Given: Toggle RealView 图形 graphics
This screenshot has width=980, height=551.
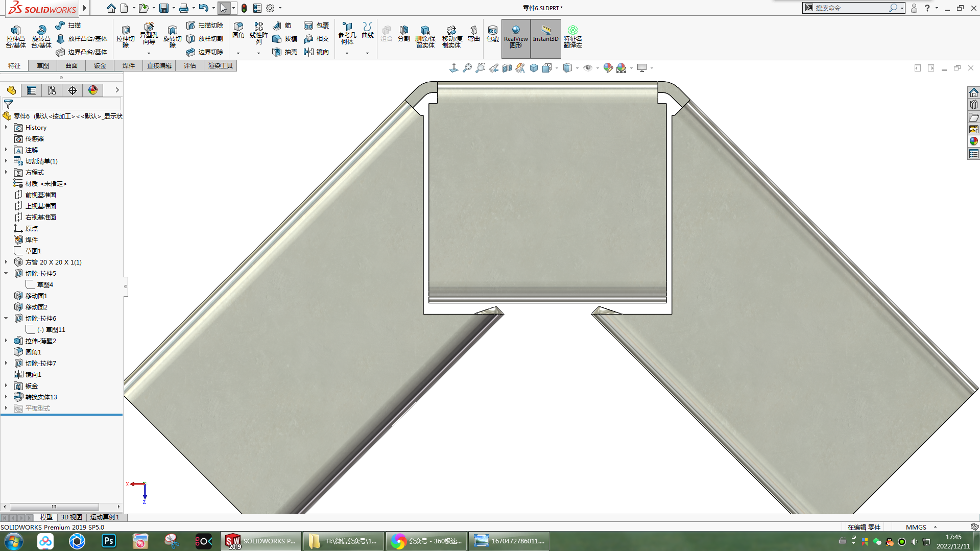Looking at the screenshot, I should click(516, 38).
